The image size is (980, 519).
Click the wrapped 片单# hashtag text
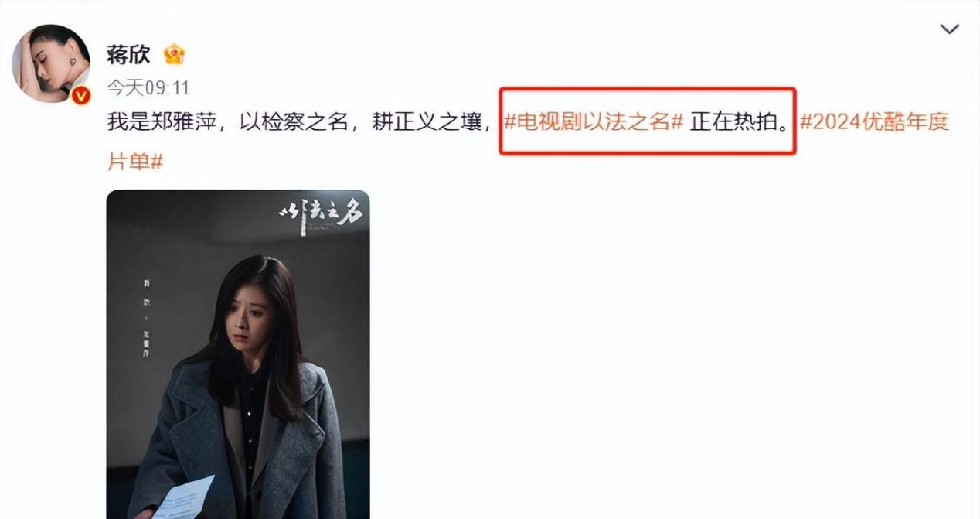click(134, 162)
